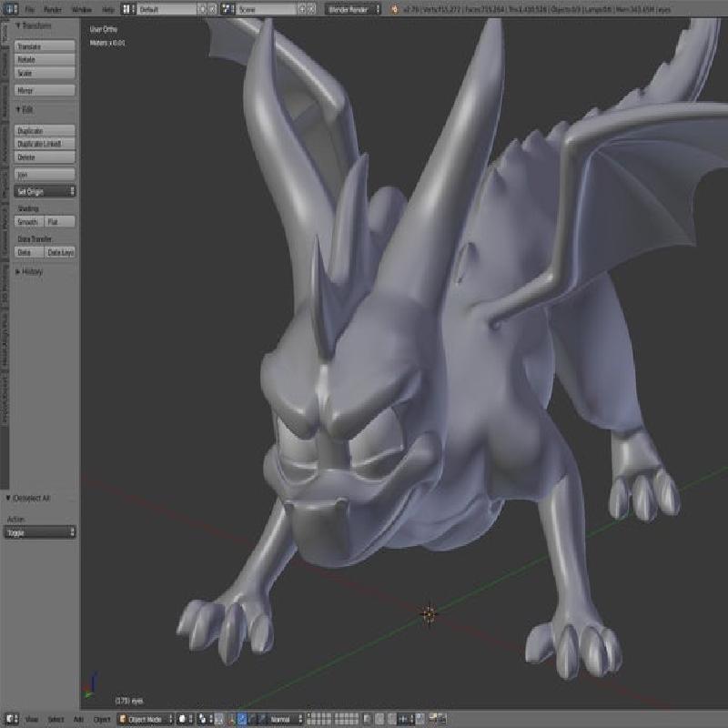Image resolution: width=728 pixels, height=728 pixels.
Task: Click the screen layout browse icon
Action: [x=129, y=8]
